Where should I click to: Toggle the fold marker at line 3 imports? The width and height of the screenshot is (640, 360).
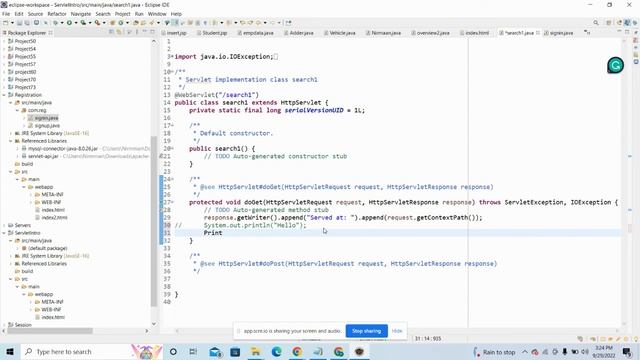(172, 57)
